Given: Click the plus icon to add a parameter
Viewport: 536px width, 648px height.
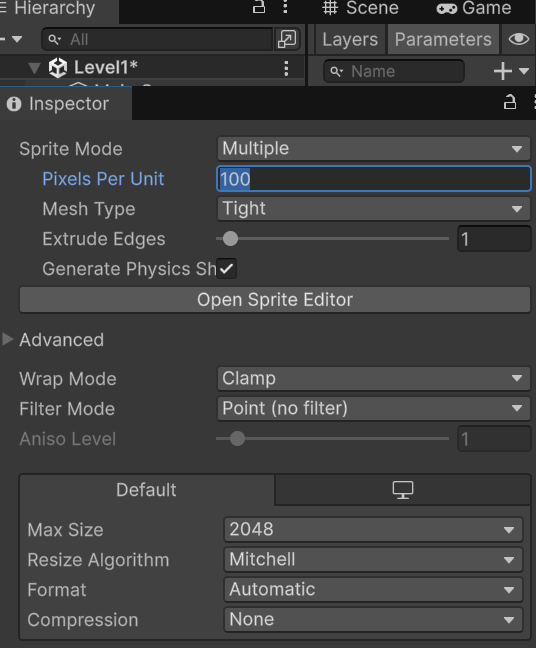Looking at the screenshot, I should coord(503,71).
